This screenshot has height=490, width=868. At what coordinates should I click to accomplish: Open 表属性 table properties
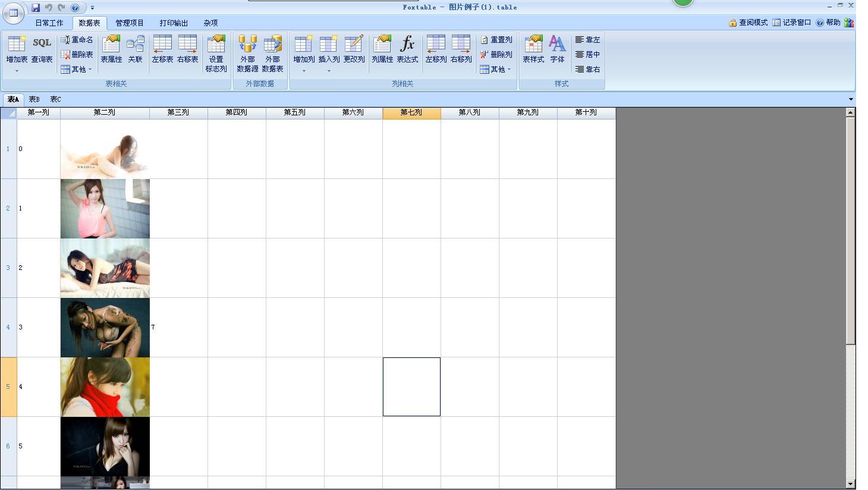[111, 49]
